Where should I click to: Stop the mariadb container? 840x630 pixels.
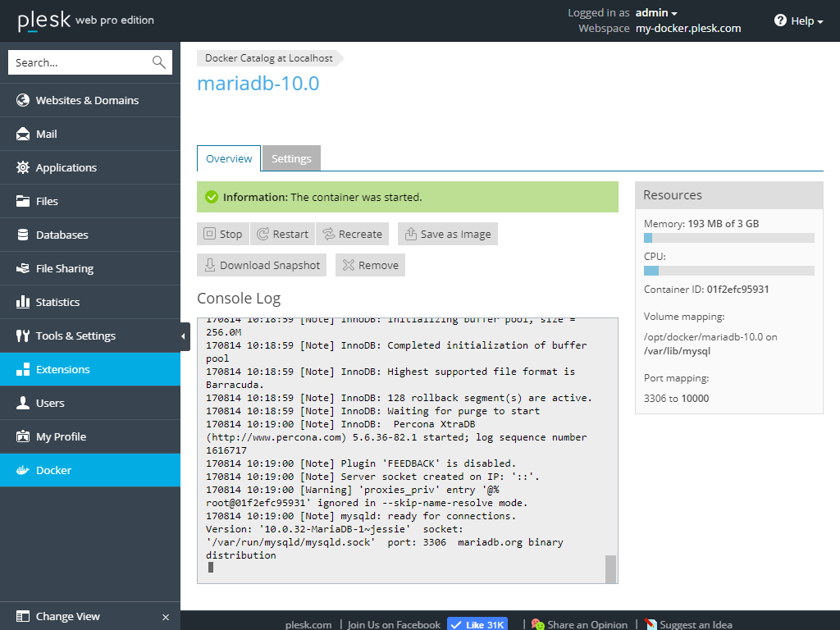223,234
